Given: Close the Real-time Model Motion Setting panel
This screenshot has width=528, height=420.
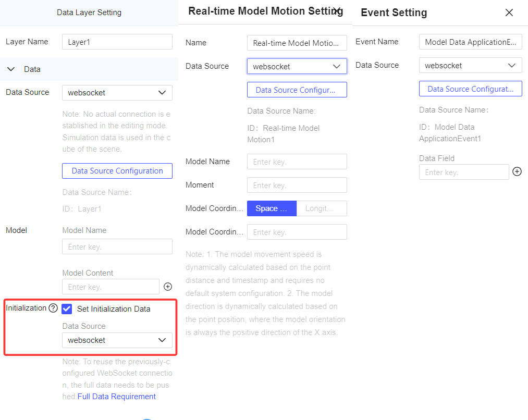Looking at the screenshot, I should click(x=337, y=11).
